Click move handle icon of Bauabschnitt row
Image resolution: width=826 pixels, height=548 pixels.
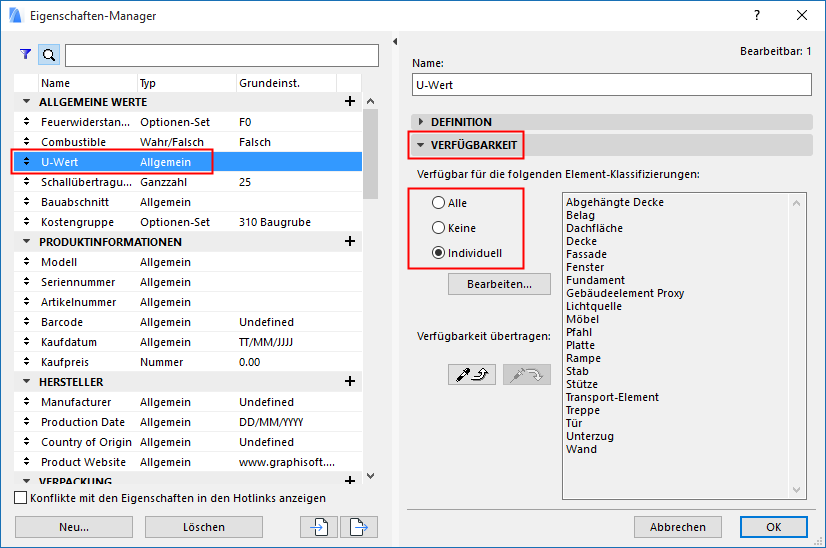click(26, 202)
